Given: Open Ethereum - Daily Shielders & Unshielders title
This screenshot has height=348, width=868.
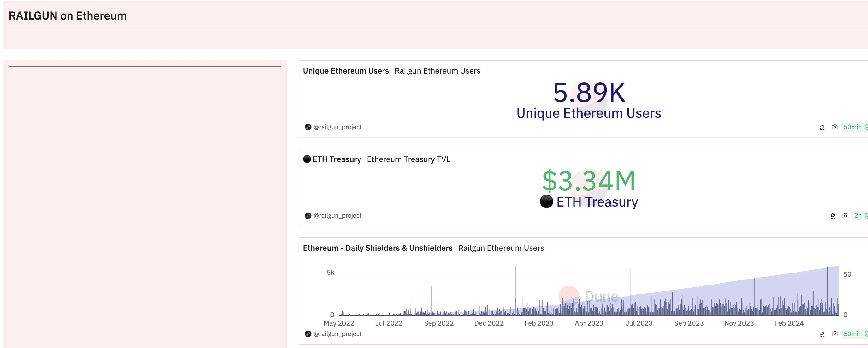Looking at the screenshot, I should click(378, 248).
